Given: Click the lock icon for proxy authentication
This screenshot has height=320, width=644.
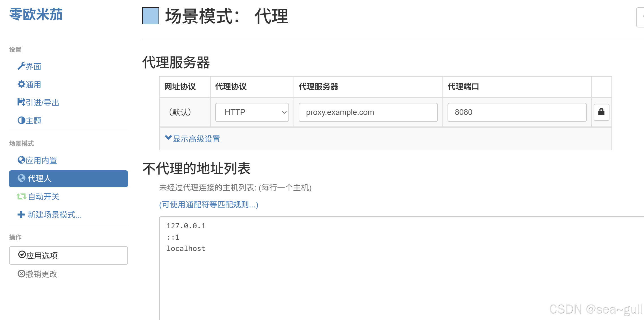Looking at the screenshot, I should [x=601, y=112].
